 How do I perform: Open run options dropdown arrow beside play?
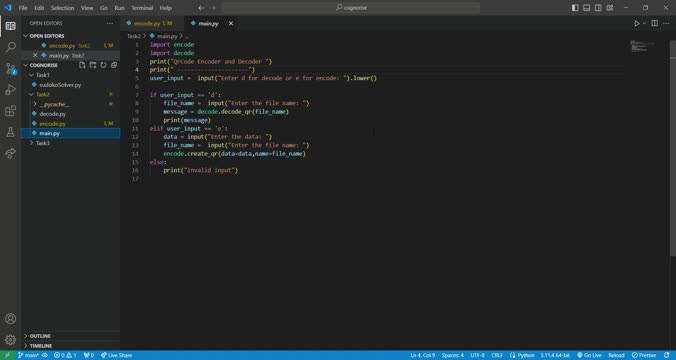(x=645, y=23)
